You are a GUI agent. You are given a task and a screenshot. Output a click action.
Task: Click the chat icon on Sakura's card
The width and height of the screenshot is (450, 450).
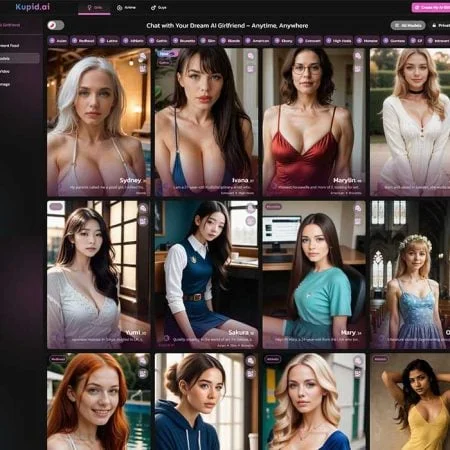click(250, 209)
